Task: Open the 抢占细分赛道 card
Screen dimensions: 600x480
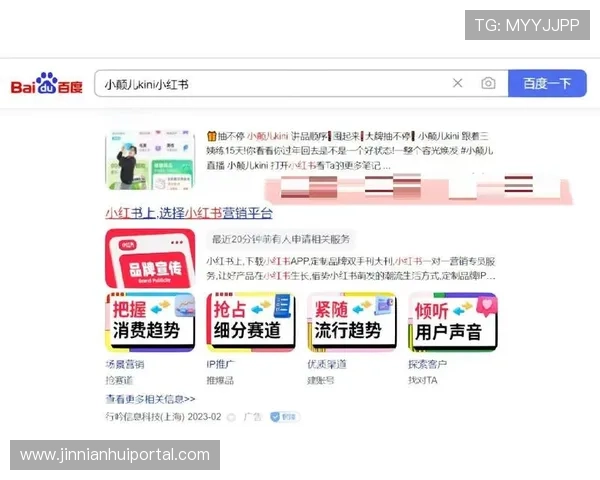Action: pos(251,322)
